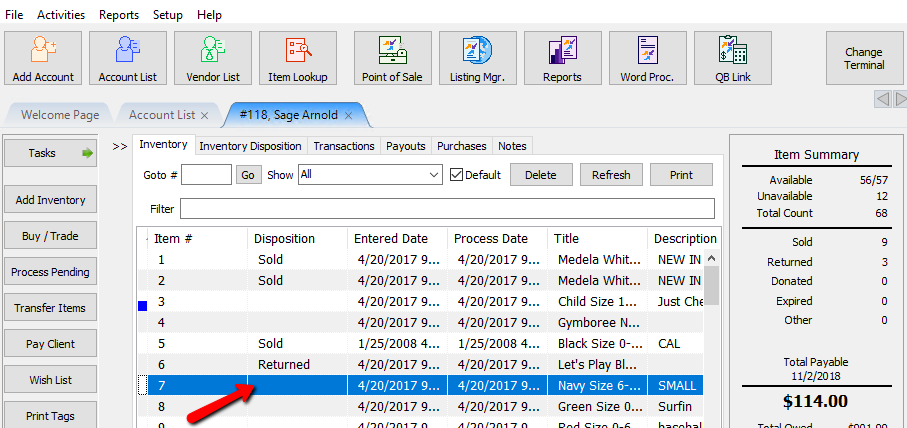
Task: Select the Transactions tab
Action: click(344, 146)
